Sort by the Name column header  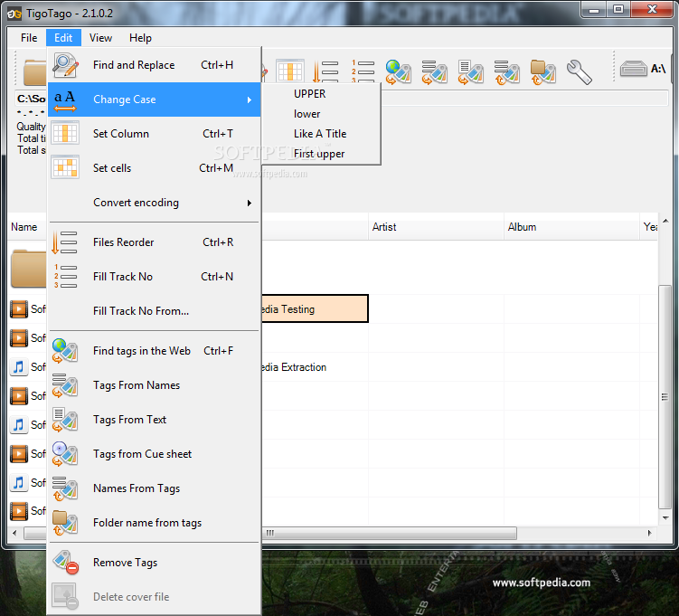click(27, 227)
